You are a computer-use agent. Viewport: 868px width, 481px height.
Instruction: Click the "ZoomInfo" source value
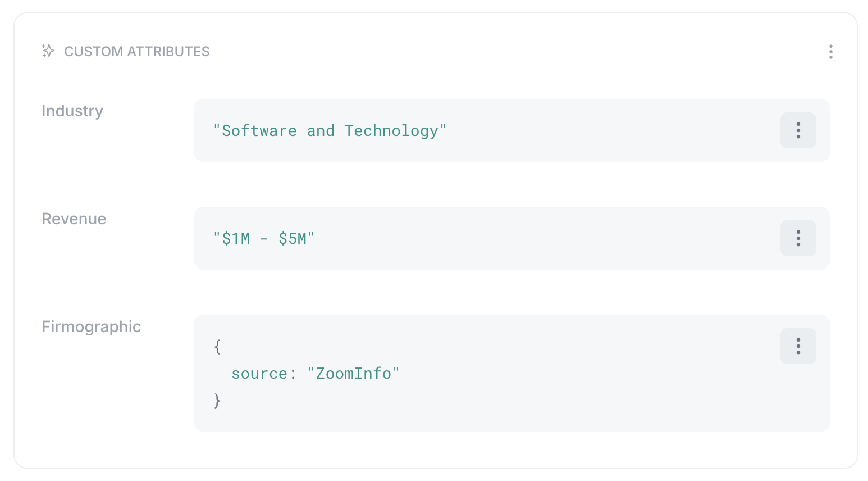pyautogui.click(x=353, y=374)
